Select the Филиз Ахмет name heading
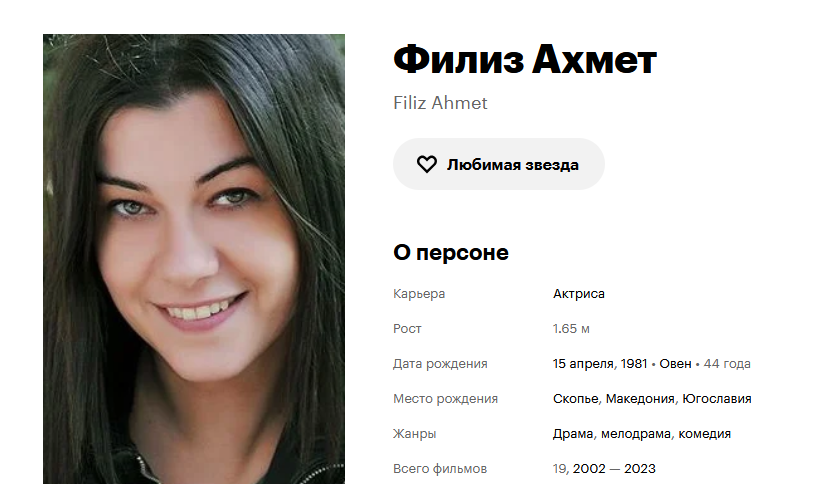 tap(525, 59)
